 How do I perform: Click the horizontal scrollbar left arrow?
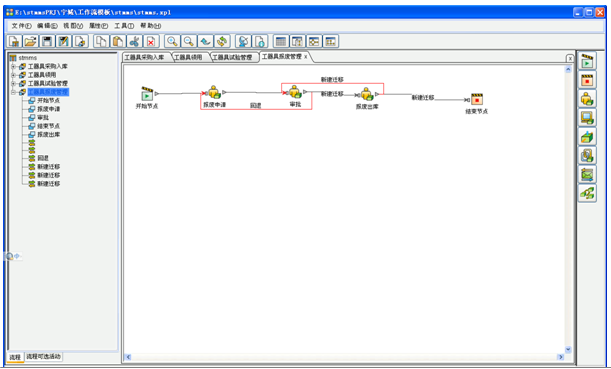(x=128, y=357)
